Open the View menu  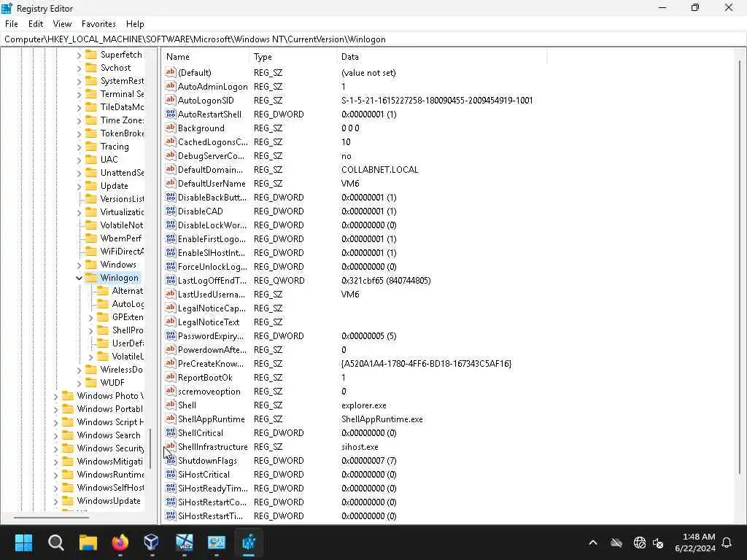pos(62,24)
